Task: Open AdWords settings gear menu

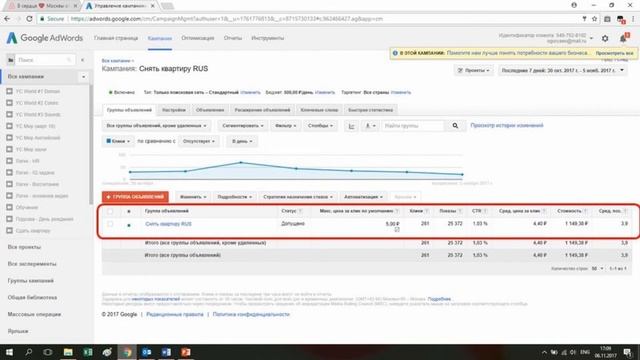Action: point(605,38)
